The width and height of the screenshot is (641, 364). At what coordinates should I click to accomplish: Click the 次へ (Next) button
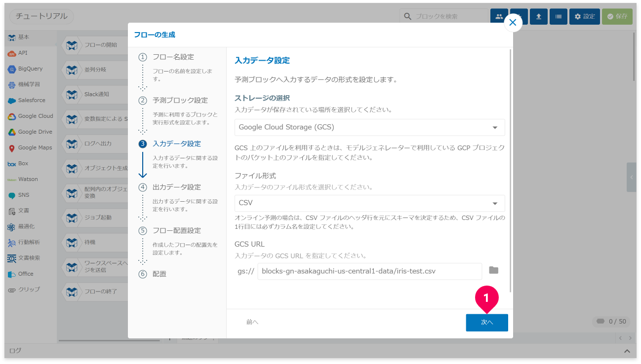487,323
